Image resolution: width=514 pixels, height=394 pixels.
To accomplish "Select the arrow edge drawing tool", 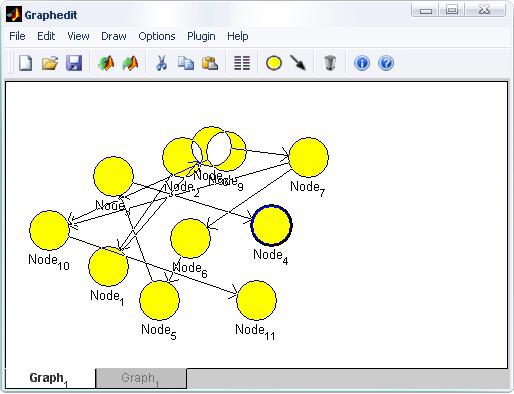I will click(x=298, y=63).
